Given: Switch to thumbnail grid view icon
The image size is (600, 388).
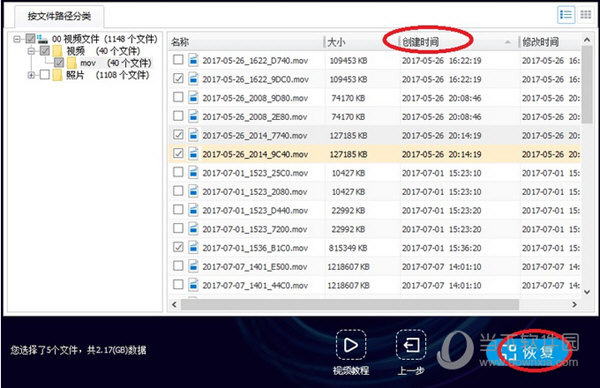Looking at the screenshot, I should (x=585, y=15).
